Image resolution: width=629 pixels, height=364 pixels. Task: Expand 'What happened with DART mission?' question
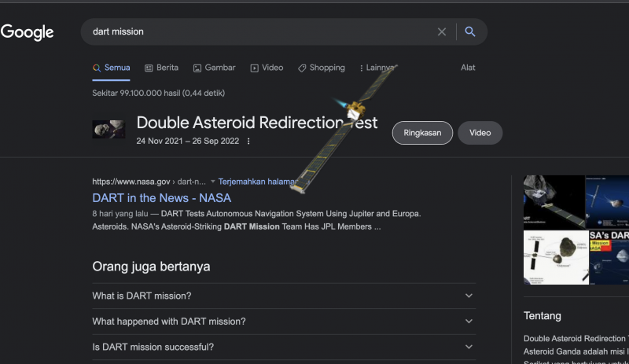(284, 322)
